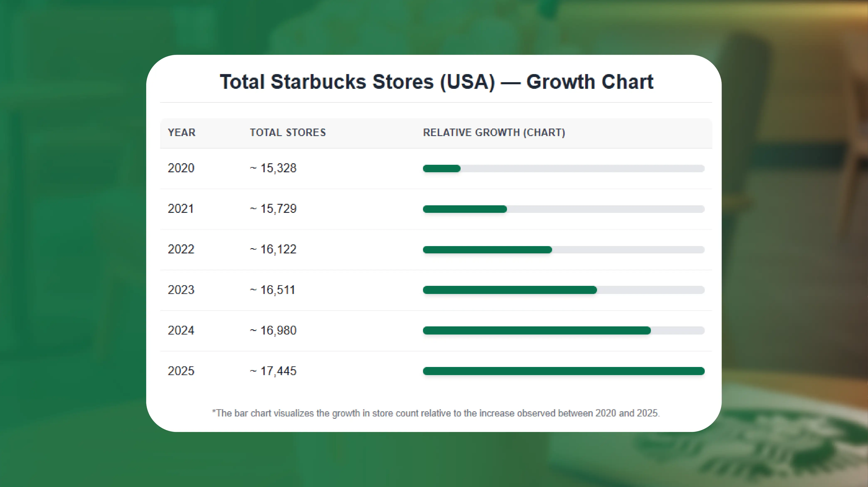The image size is (868, 487).
Task: Click the ~ 15,729 stores value
Action: (x=273, y=209)
